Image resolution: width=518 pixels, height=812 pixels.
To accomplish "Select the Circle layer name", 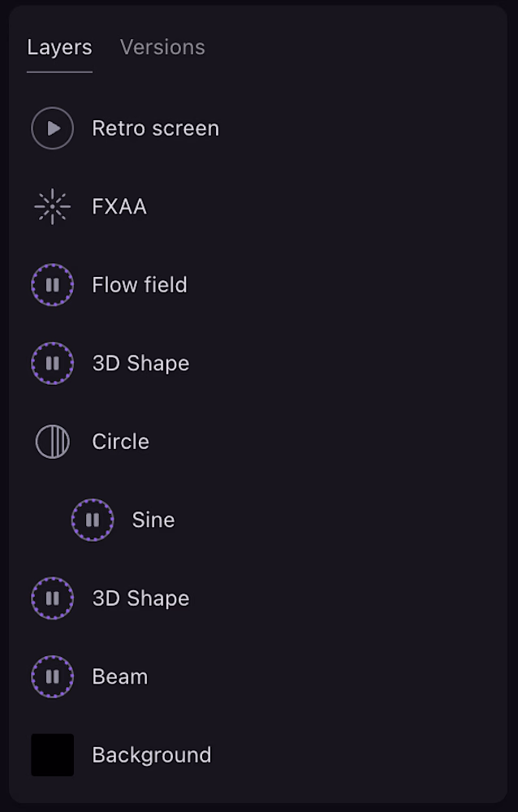I will pos(120,442).
